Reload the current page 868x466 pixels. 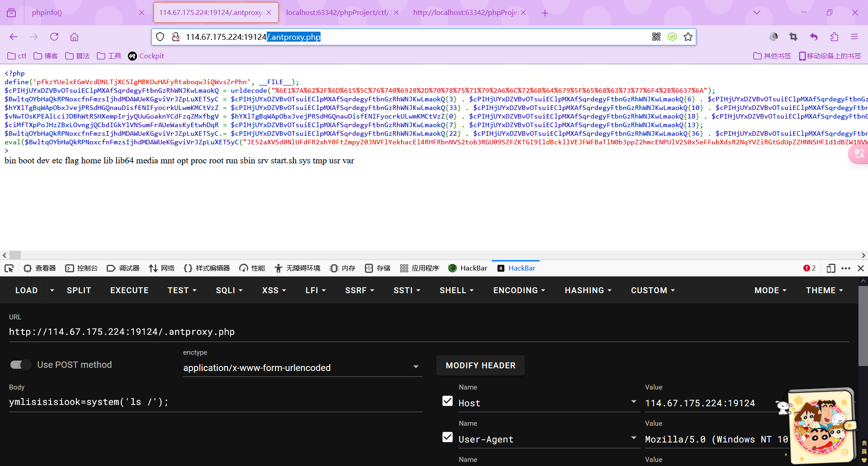coord(54,37)
